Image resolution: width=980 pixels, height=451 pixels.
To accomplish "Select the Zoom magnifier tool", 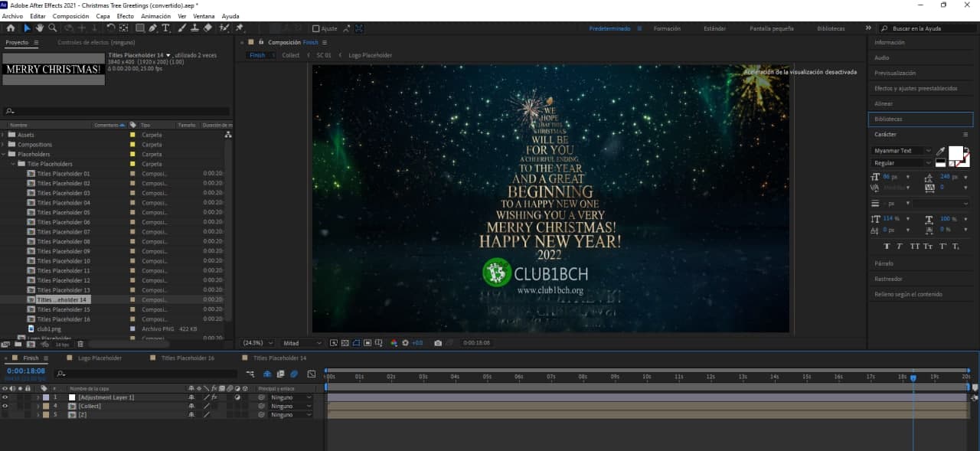I will [52, 28].
